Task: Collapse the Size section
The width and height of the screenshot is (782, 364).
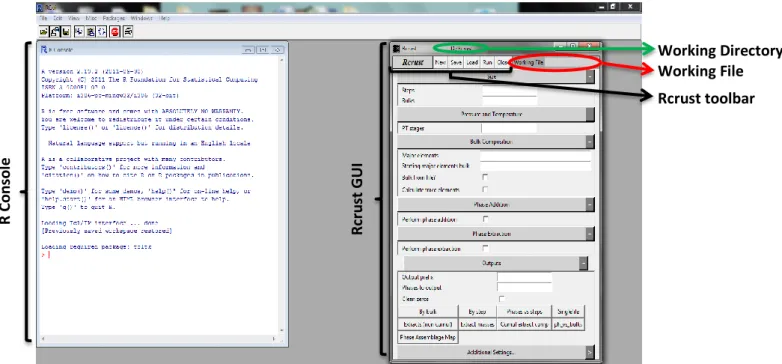Action: tap(590, 77)
